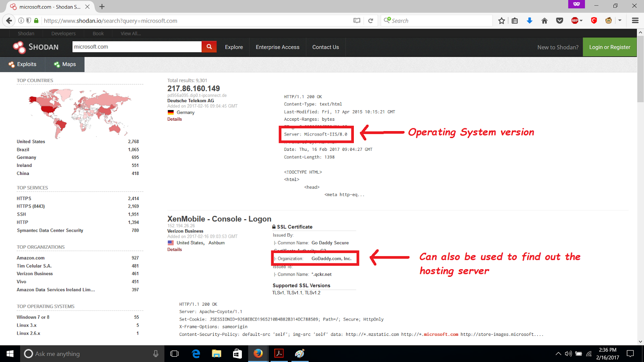Click the red search magnifier button
Image resolution: width=644 pixels, height=362 pixels.
(209, 47)
